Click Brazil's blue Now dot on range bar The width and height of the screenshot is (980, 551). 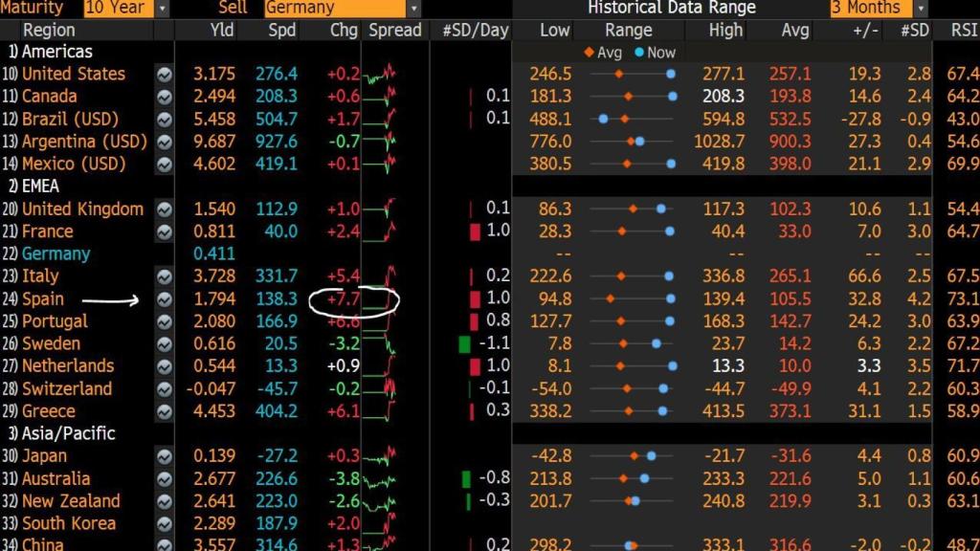click(603, 119)
